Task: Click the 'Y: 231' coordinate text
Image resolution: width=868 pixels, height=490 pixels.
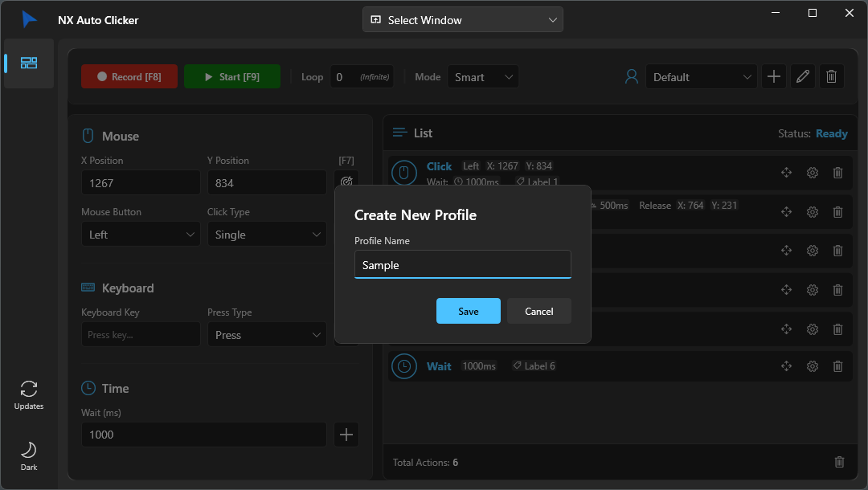Action: point(724,205)
